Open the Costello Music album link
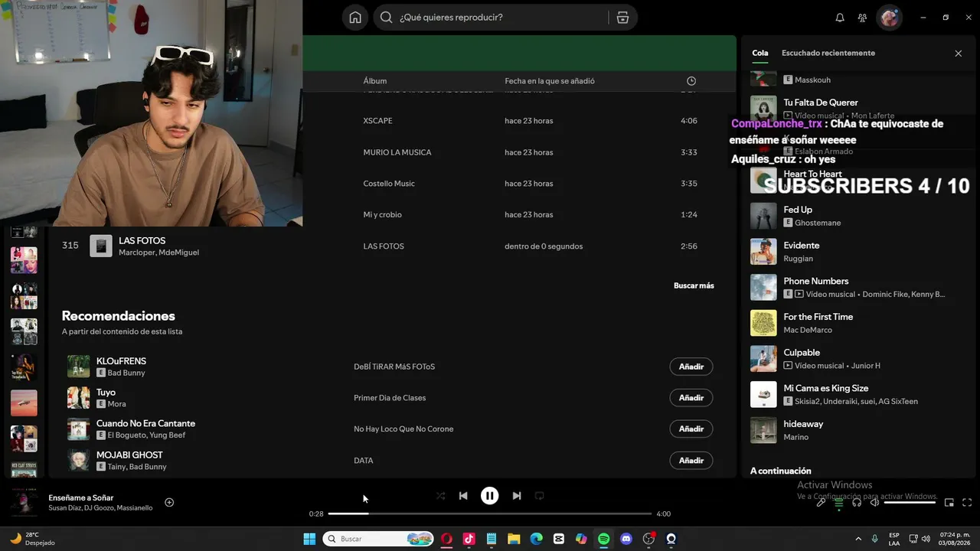 pyautogui.click(x=389, y=184)
